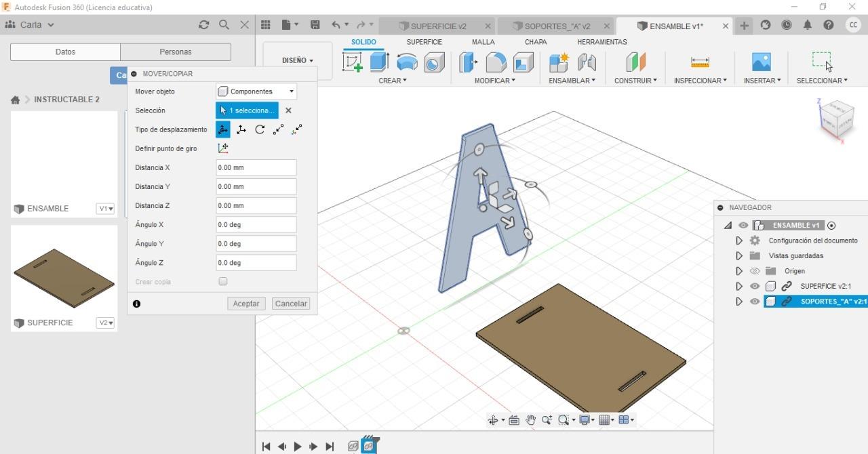Click the Set Pivot point icon
868x454 pixels.
click(x=222, y=148)
